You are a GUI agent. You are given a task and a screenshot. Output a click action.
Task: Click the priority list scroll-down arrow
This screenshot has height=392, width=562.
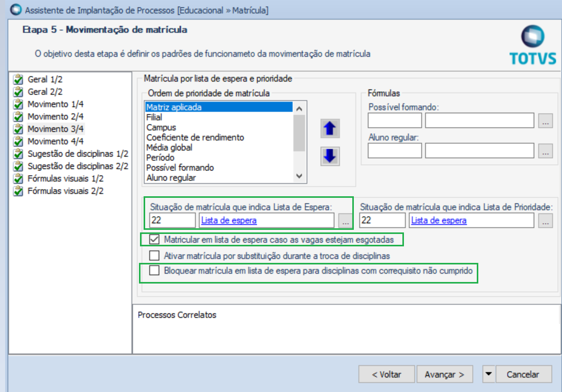299,176
